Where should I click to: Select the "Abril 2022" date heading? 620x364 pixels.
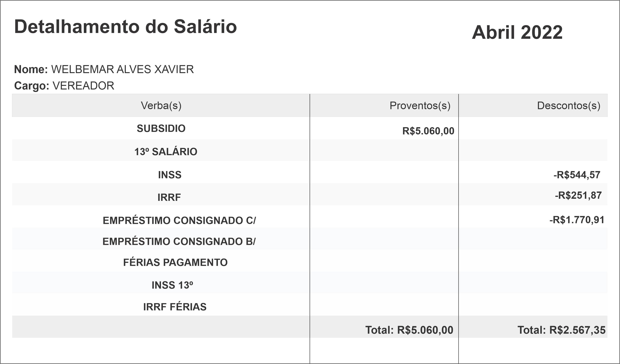[x=517, y=32]
